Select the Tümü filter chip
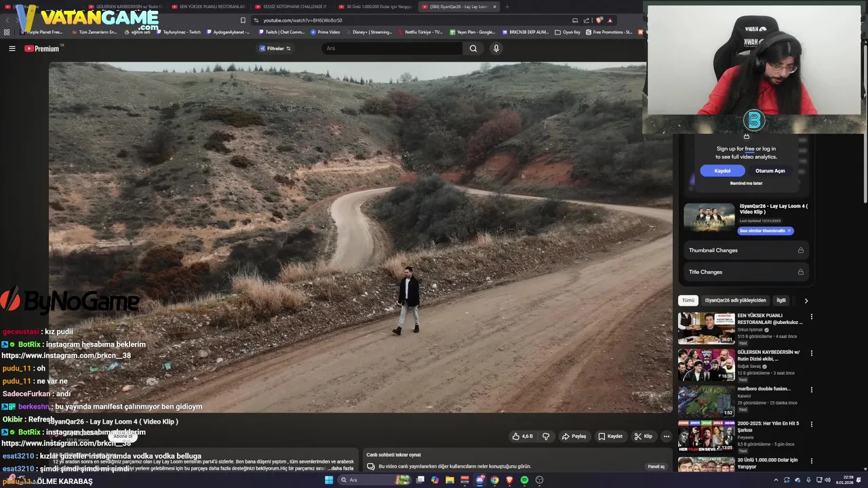 coord(688,300)
